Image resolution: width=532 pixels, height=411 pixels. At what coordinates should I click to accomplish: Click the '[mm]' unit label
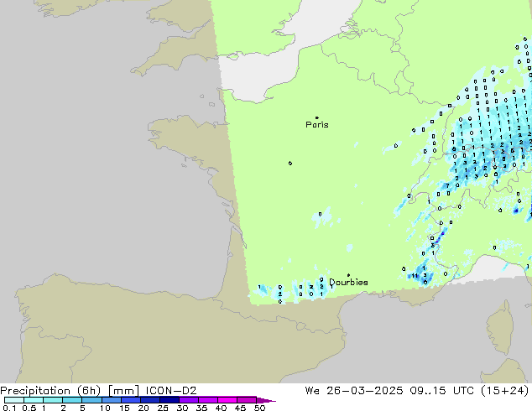point(123,391)
